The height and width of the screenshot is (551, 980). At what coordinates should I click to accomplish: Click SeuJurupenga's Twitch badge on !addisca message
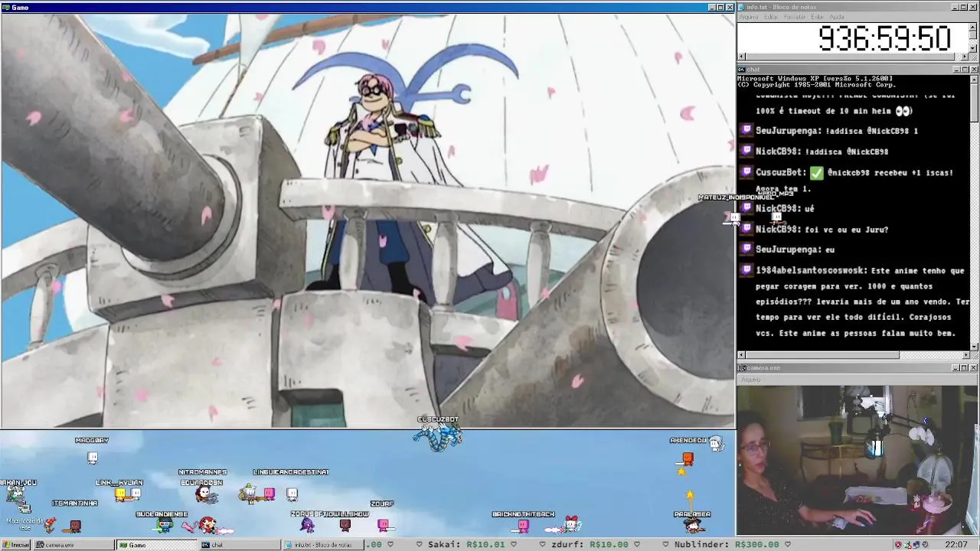click(x=746, y=131)
